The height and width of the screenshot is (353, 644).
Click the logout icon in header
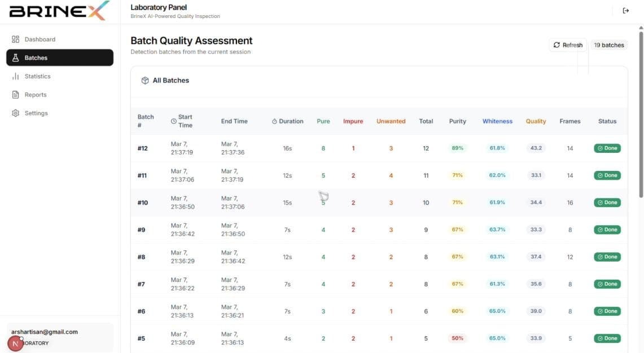pos(625,11)
